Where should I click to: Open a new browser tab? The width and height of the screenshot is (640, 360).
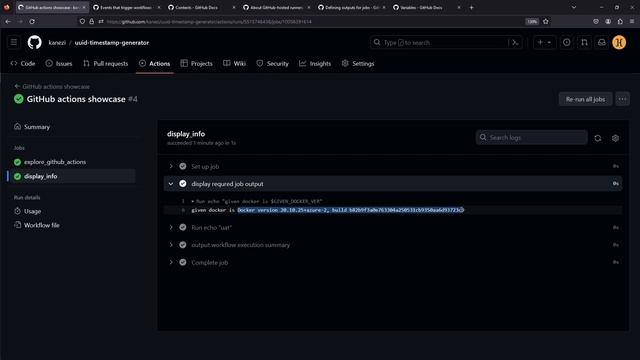(471, 7)
